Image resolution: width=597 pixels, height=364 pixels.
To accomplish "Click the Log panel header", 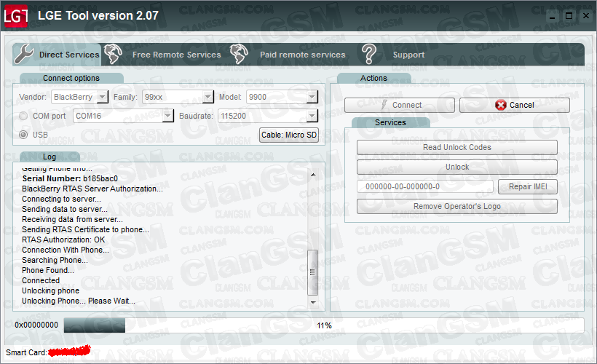I will coord(50,157).
